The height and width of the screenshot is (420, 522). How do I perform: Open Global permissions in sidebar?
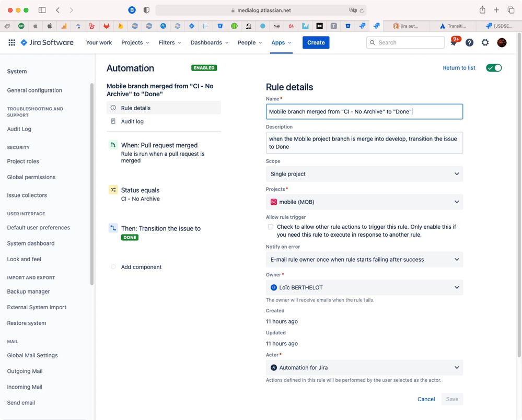31,177
